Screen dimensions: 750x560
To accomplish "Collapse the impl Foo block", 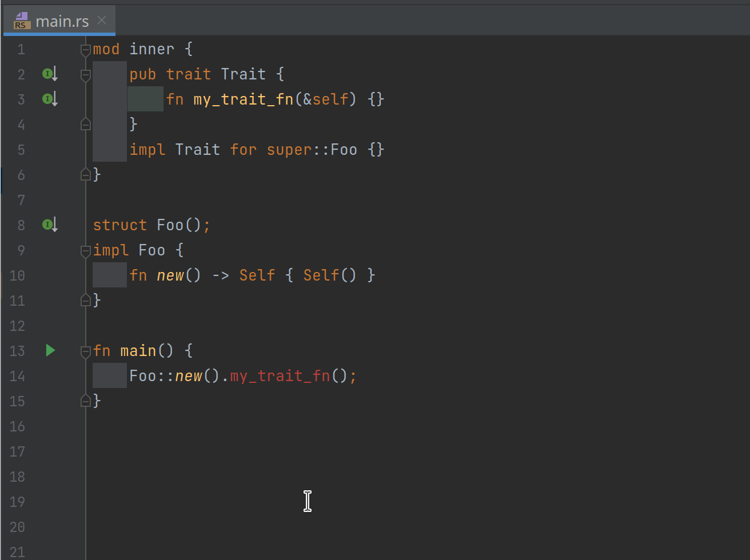I will (x=85, y=250).
